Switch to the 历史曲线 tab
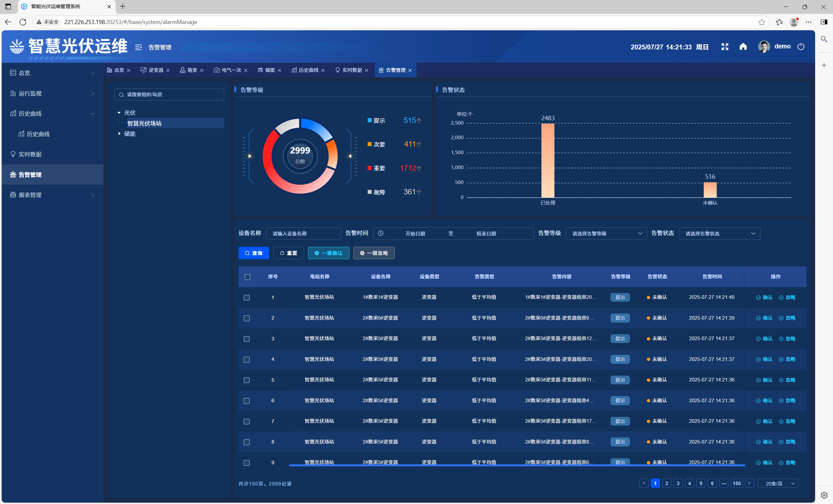This screenshot has height=504, width=833. point(308,70)
